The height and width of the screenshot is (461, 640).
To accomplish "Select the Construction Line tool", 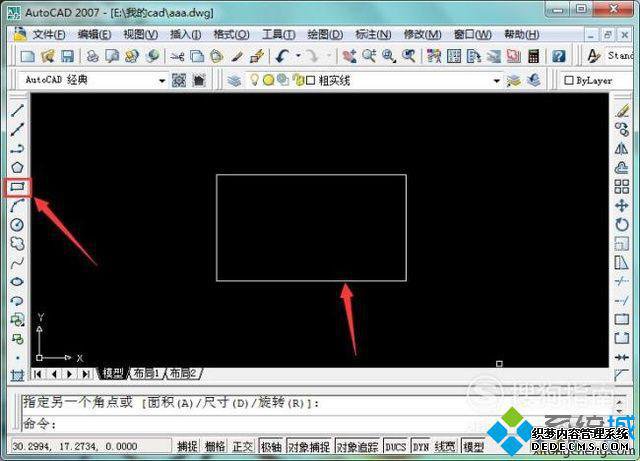I will pos(17,129).
